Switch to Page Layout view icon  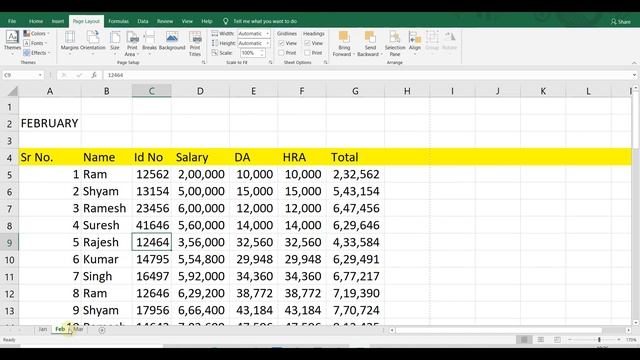(541, 340)
